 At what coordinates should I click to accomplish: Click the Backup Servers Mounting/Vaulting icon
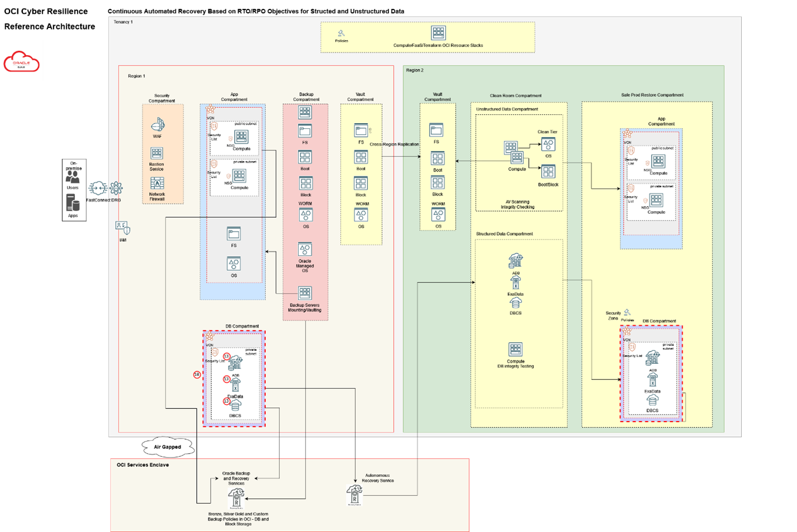point(305,292)
